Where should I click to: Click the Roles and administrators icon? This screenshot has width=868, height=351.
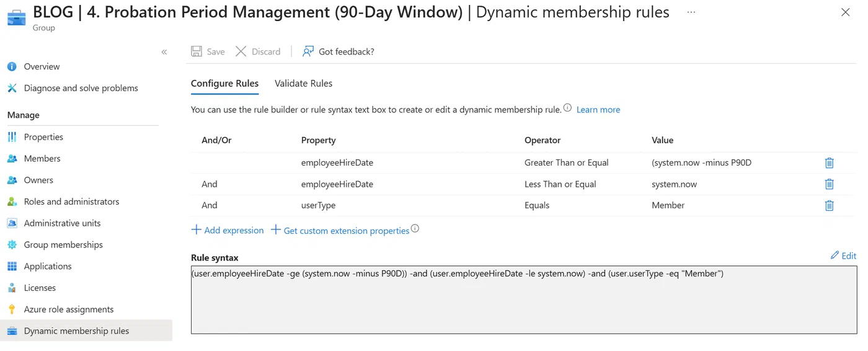[x=12, y=202]
